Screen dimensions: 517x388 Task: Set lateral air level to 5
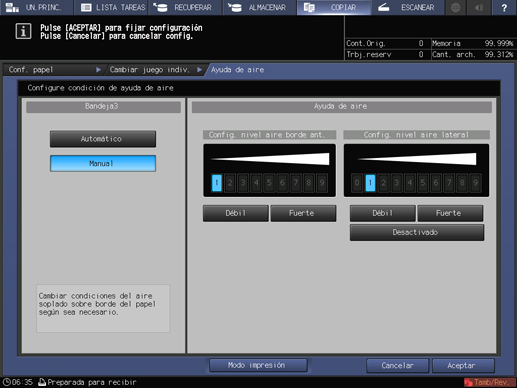[423, 183]
